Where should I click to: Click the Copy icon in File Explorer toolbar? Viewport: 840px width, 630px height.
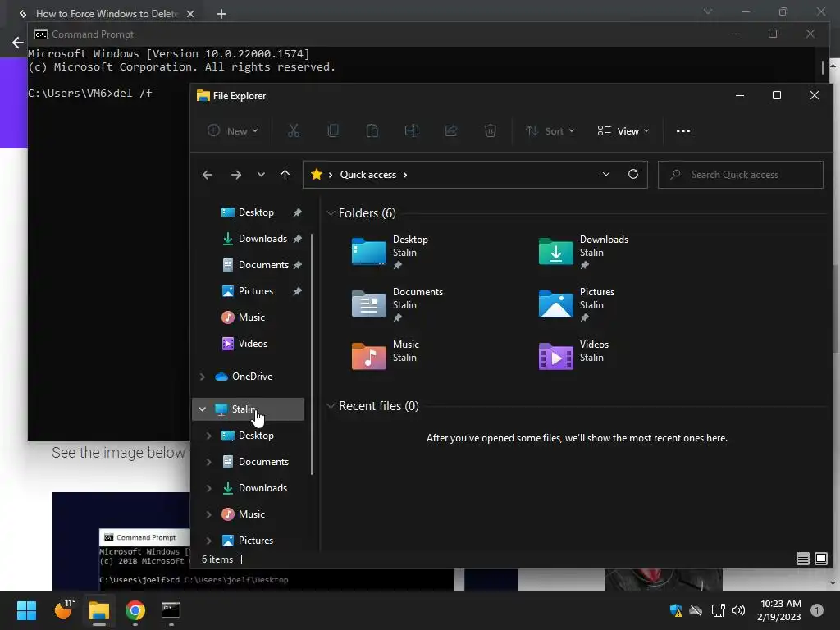point(333,130)
